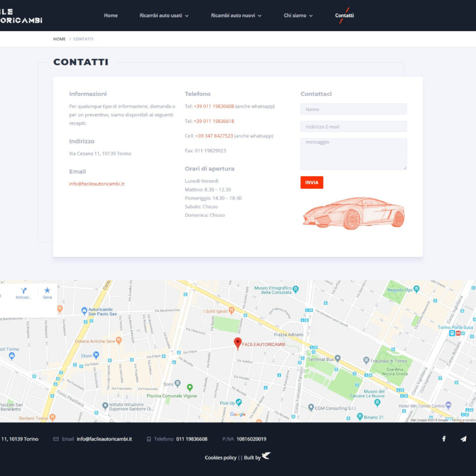The width and height of the screenshot is (476, 476).
Task: Click the messaggio text area
Action: click(353, 154)
